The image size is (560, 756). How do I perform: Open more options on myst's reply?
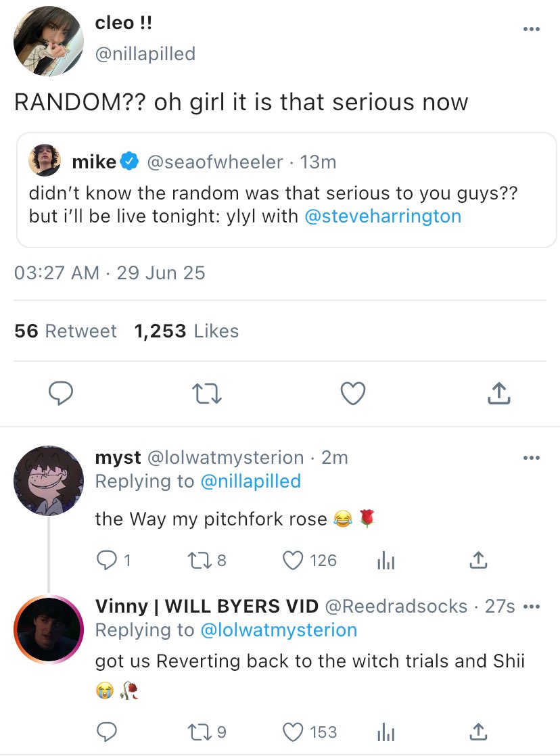click(532, 458)
